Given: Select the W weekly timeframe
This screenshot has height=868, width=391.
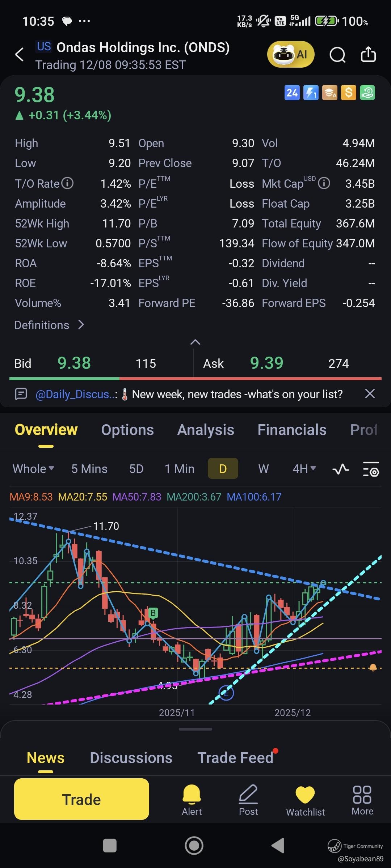Looking at the screenshot, I should coord(264,469).
